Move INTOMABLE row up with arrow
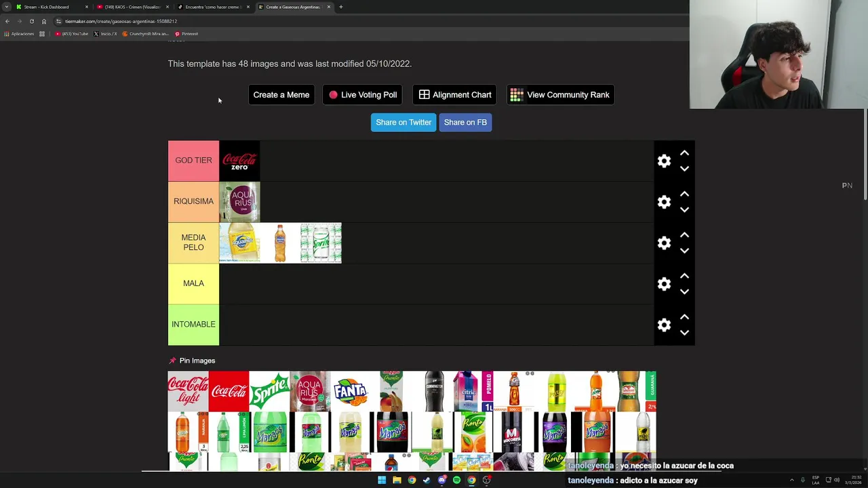 [684, 317]
